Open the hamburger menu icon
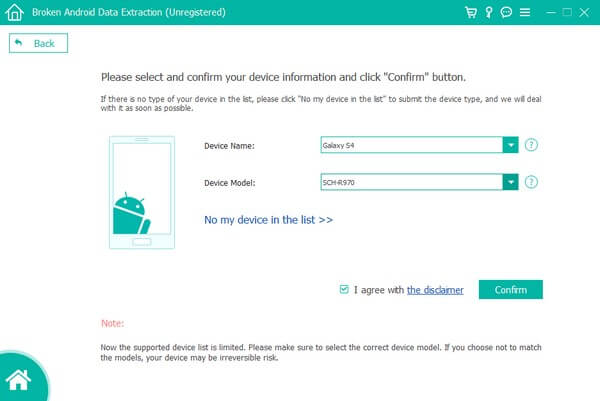Viewport: 600px width, 401px height. [525, 12]
